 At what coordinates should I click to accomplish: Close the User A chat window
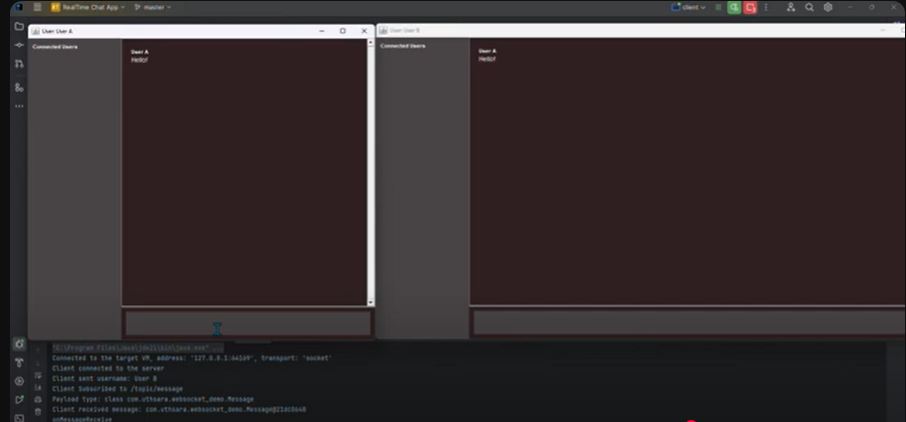coord(364,31)
